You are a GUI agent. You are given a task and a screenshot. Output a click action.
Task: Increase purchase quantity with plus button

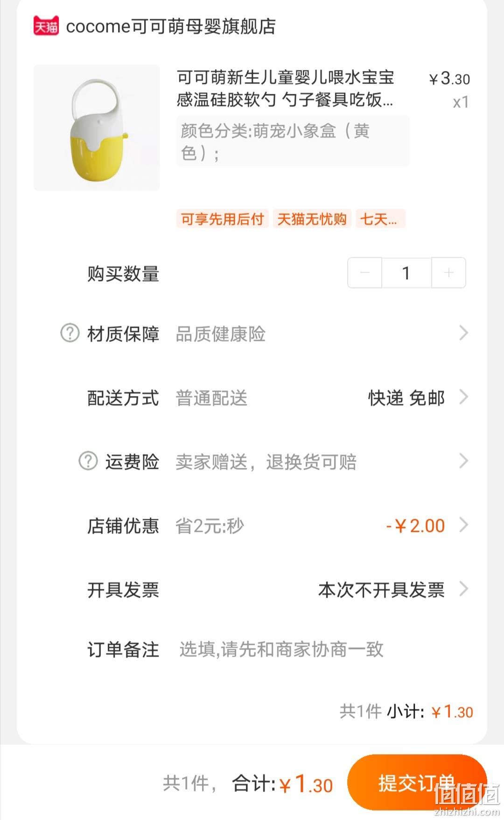tap(448, 273)
